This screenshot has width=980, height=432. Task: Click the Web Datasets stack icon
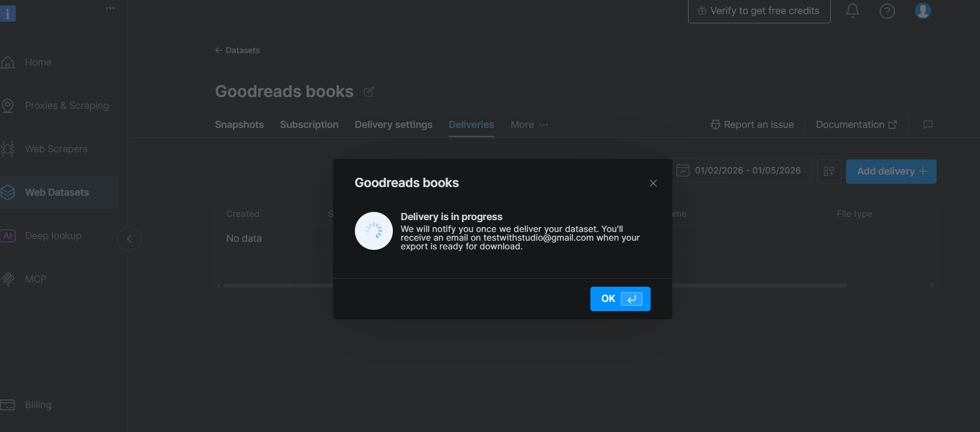[8, 192]
